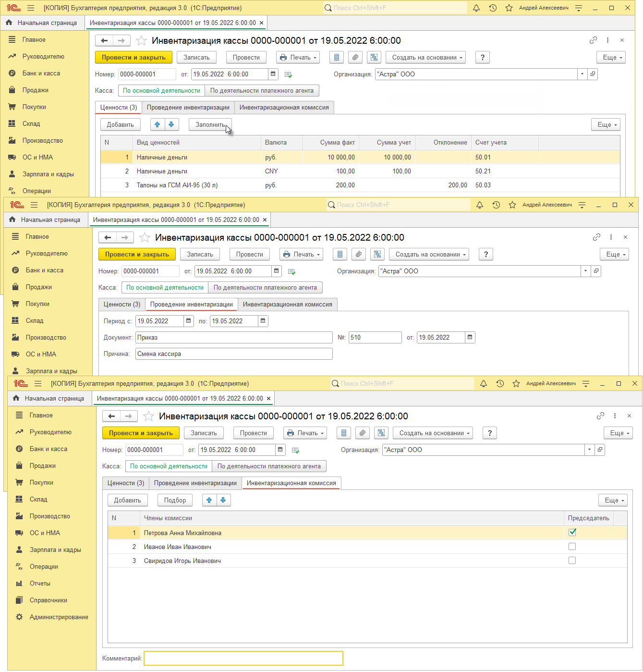Select По основной деятельности in the top window
This screenshot has width=643, height=672.
161,90
